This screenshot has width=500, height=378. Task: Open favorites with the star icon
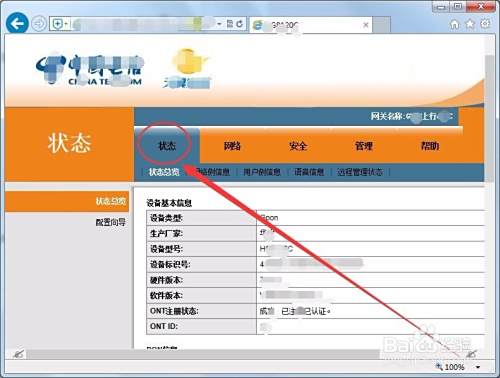coord(470,24)
